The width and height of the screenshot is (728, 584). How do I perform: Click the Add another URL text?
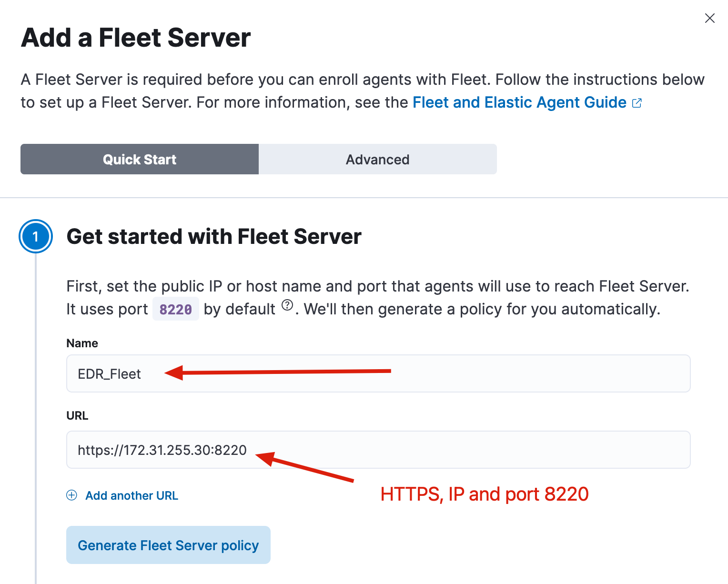coord(131,495)
